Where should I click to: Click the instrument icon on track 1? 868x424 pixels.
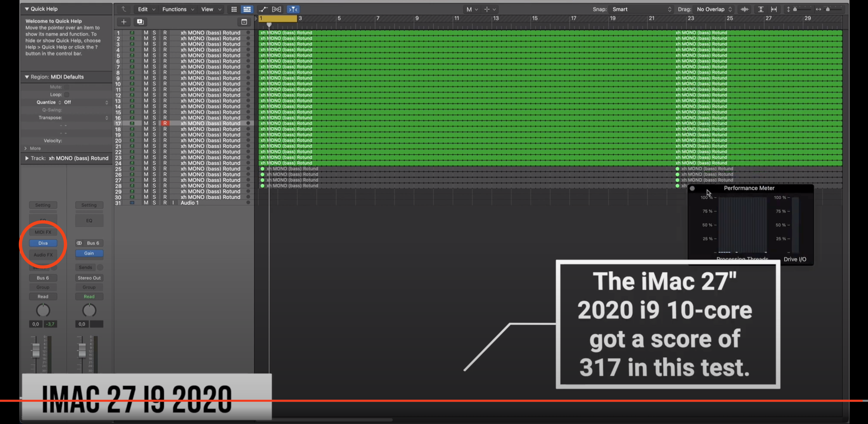(x=132, y=33)
